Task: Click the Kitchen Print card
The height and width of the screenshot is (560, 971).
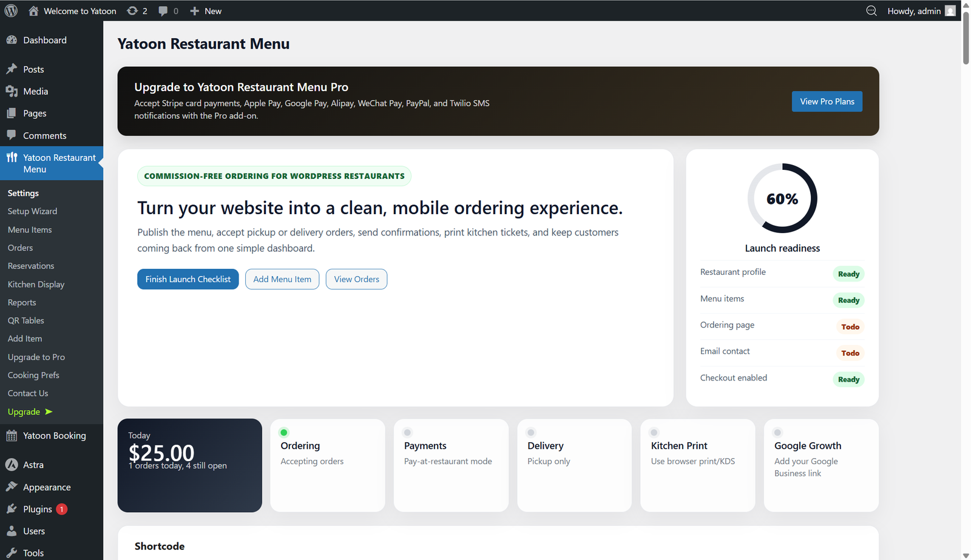Action: [698, 465]
